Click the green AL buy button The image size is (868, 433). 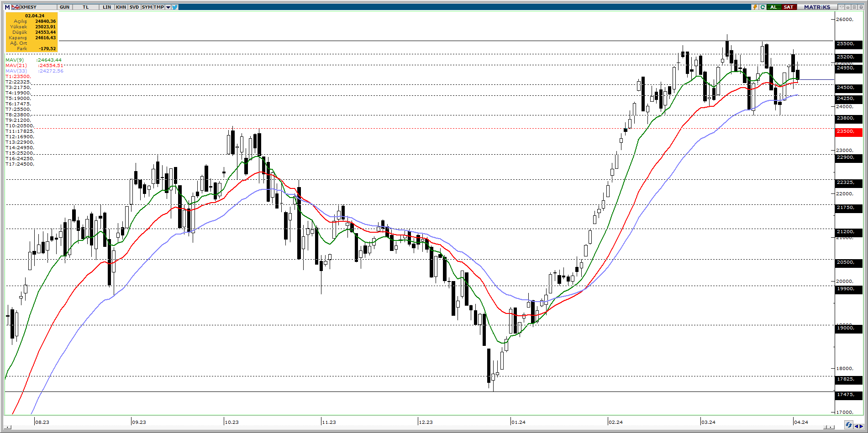[773, 7]
